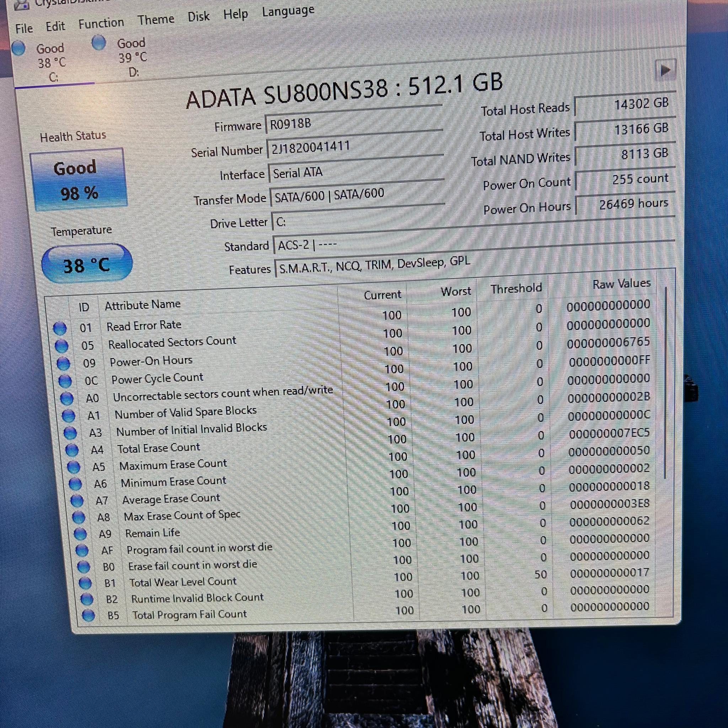Open the Theme menu
Image resolution: width=728 pixels, height=728 pixels.
pos(156,20)
